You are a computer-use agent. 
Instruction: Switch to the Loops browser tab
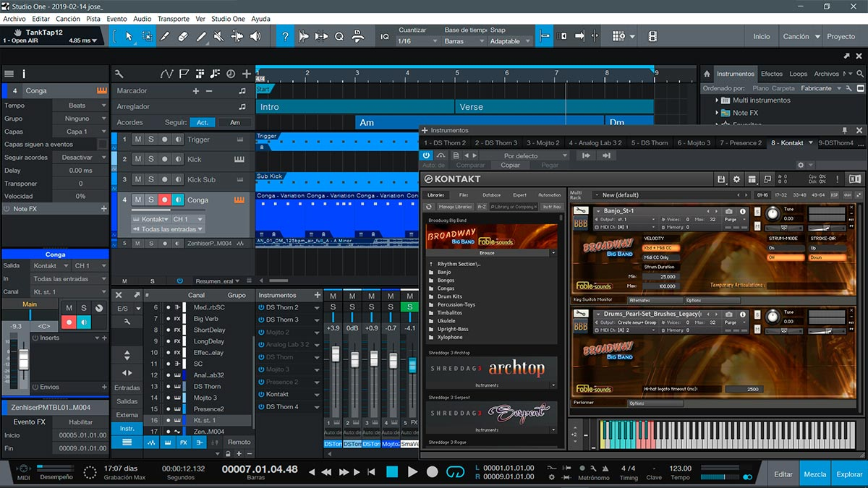798,74
